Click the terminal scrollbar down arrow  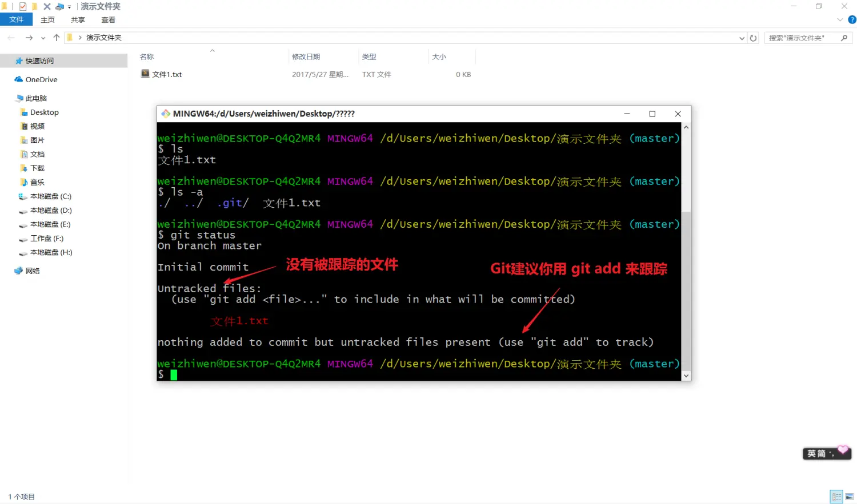click(x=686, y=376)
